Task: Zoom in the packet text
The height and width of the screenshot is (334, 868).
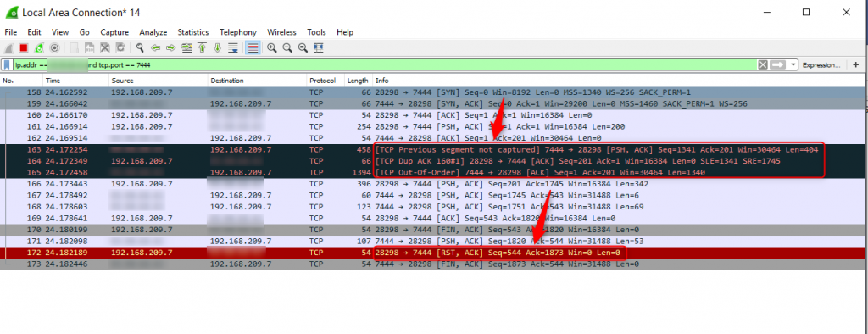Action: [x=272, y=47]
